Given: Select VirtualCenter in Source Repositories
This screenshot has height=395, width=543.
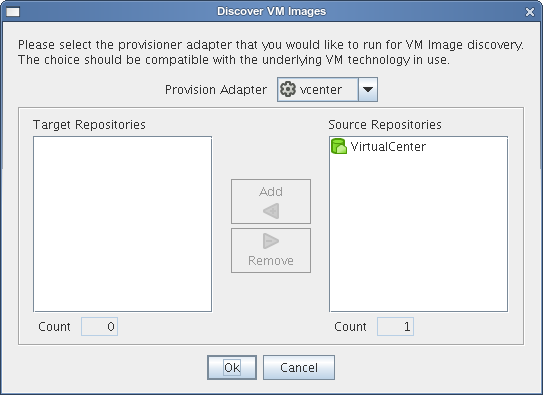Looking at the screenshot, I should coord(378,146).
